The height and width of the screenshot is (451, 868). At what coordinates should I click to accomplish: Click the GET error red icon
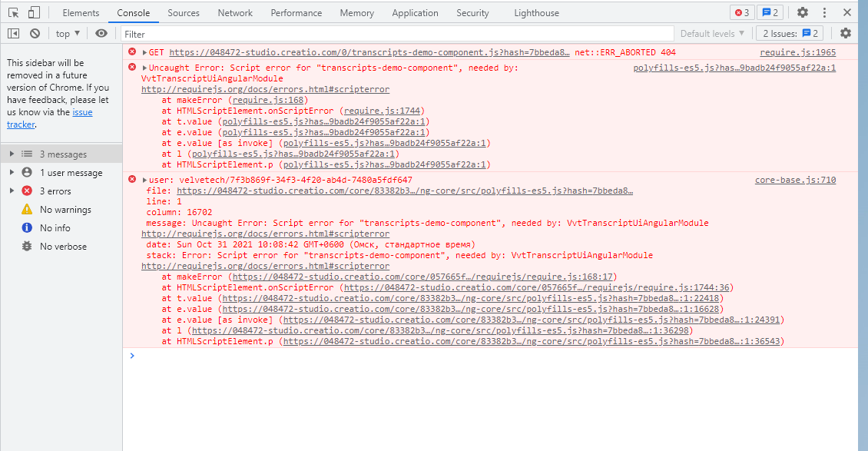click(132, 52)
